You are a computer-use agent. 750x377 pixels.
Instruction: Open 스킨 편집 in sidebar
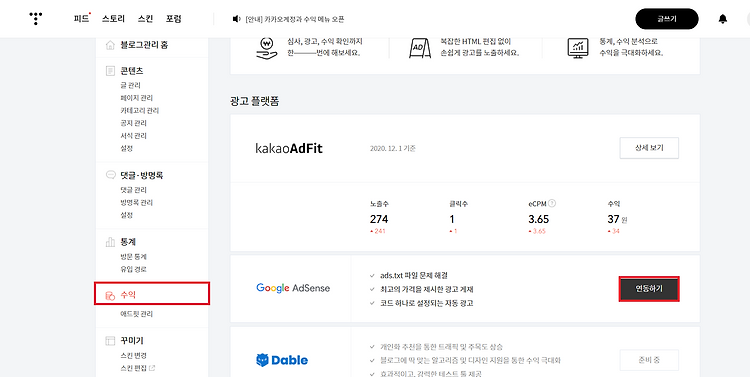coord(133,368)
